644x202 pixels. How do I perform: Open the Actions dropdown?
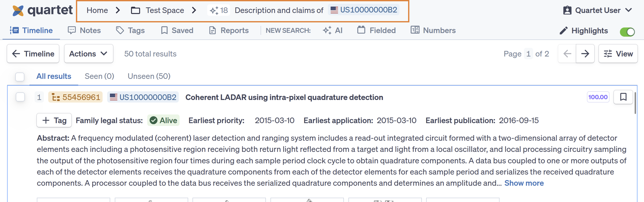[x=88, y=54]
